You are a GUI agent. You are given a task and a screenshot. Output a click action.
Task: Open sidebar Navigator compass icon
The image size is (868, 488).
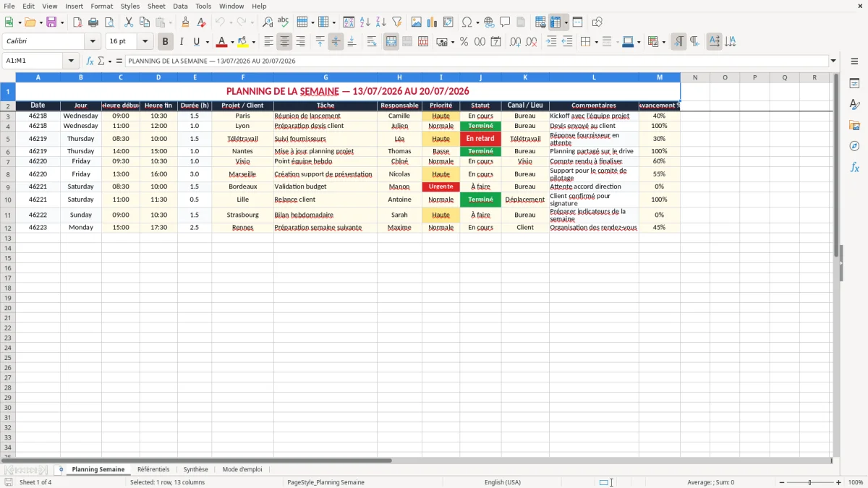click(854, 146)
